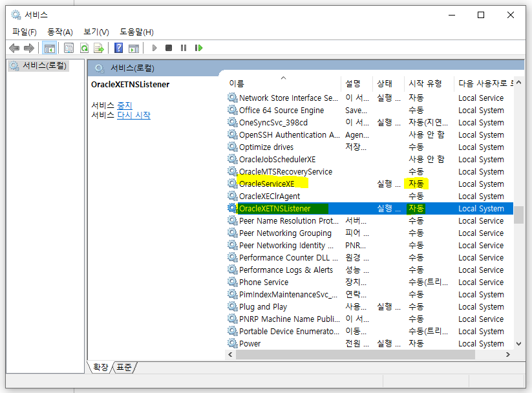Click the Refresh toolbar icon
This screenshot has width=532, height=393.
(x=84, y=48)
